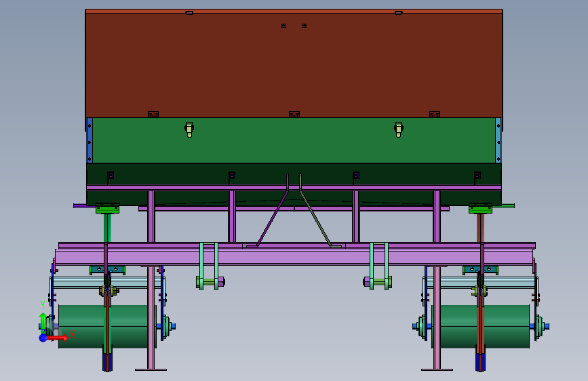Select the right hinge on the lid's lower edge

pos(435,115)
